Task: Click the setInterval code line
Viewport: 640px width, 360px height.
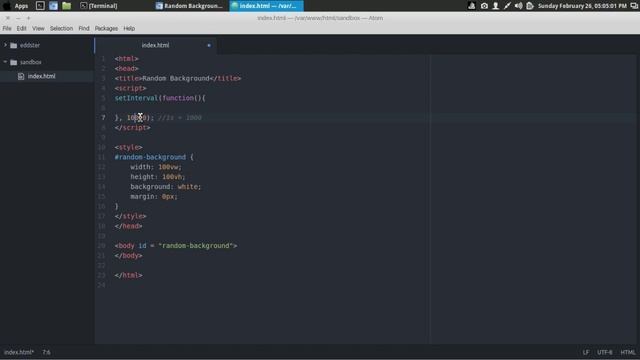Action: (x=160, y=98)
